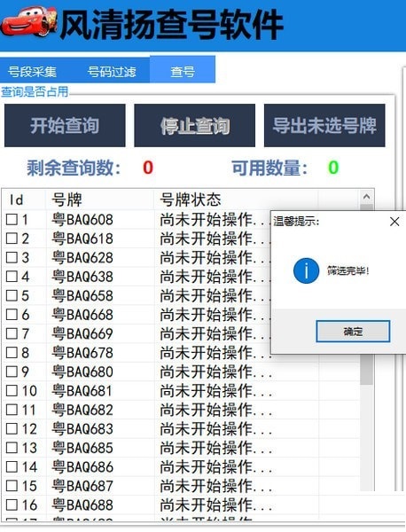The height and width of the screenshot is (532, 406).
Task: Tick checkbox for row 2 粤BAQ618
Action: coord(12,239)
